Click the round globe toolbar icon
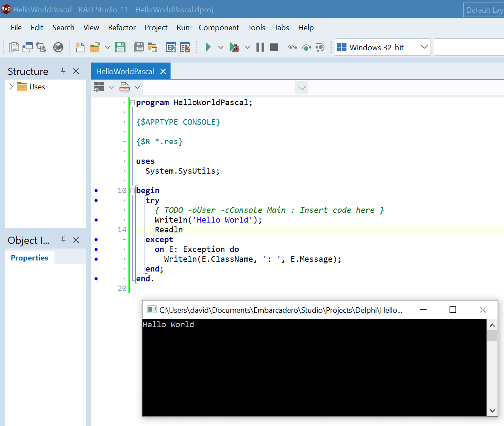Image resolution: width=504 pixels, height=426 pixels. pyautogui.click(x=58, y=47)
